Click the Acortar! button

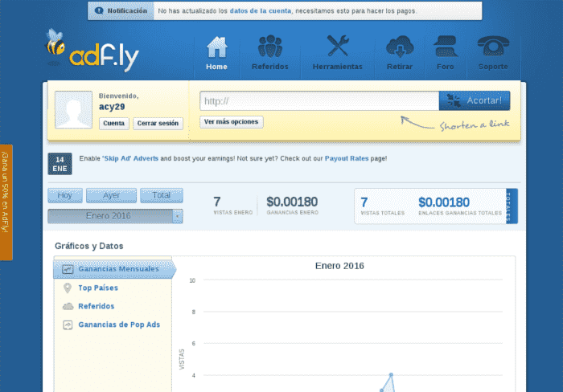pyautogui.click(x=475, y=100)
